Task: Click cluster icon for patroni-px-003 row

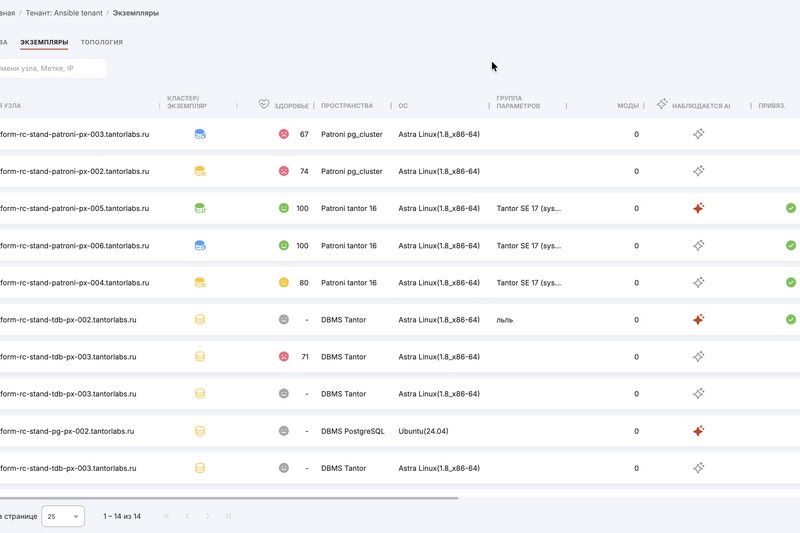Action: point(200,134)
